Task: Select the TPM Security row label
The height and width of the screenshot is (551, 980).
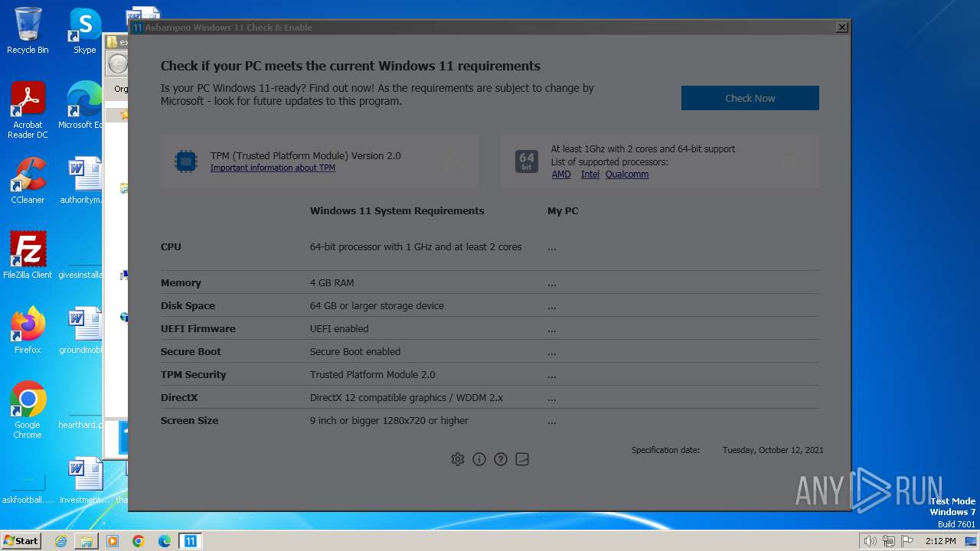Action: (x=194, y=374)
